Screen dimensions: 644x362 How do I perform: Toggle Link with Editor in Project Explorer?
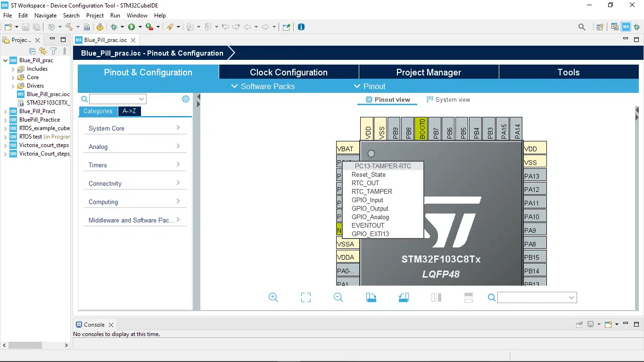(43, 51)
